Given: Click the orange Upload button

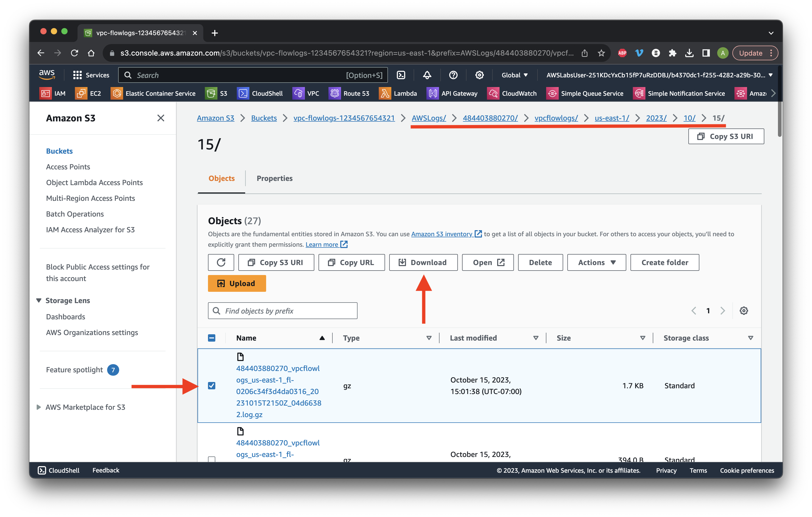Looking at the screenshot, I should tap(237, 283).
